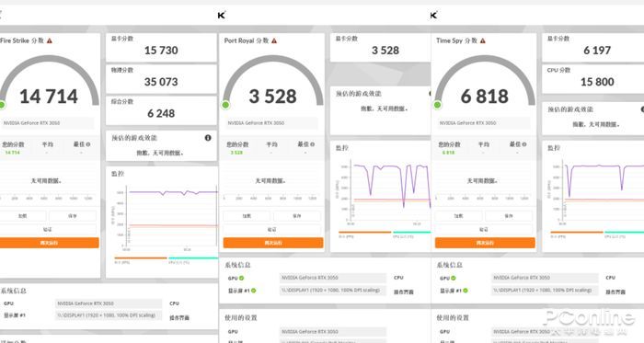Viewport: 644px width, 343px height.
Task: Click green marker dot on Fire Strike gauge
Action: (2, 105)
